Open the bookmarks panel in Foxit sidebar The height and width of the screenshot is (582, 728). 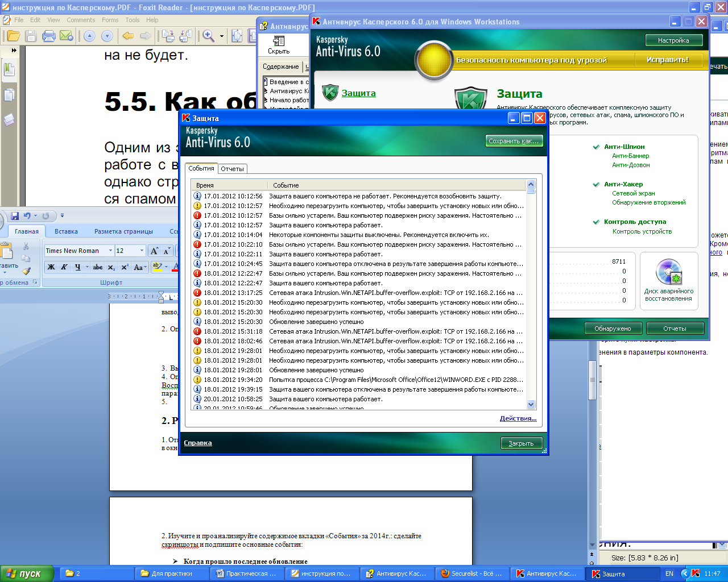pos(10,70)
